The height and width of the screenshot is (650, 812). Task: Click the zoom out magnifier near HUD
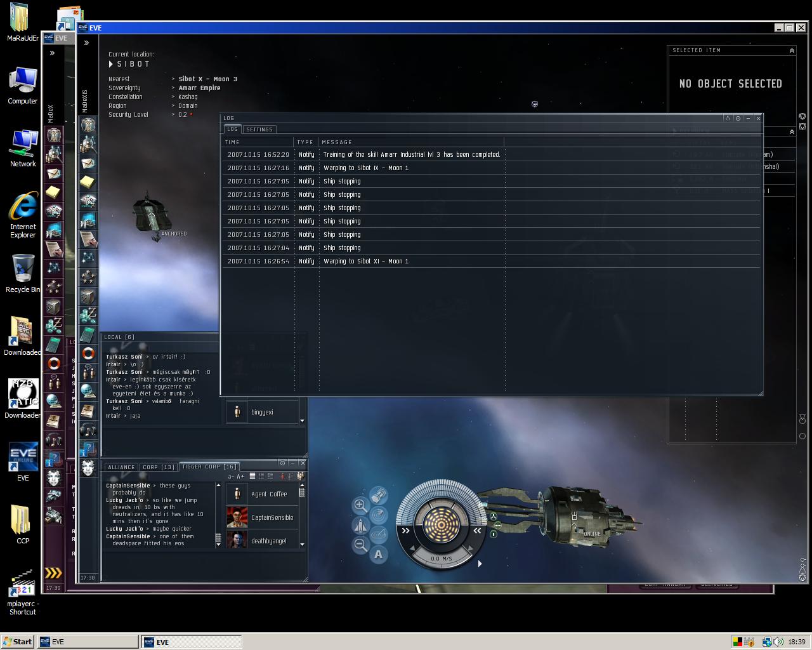[360, 544]
